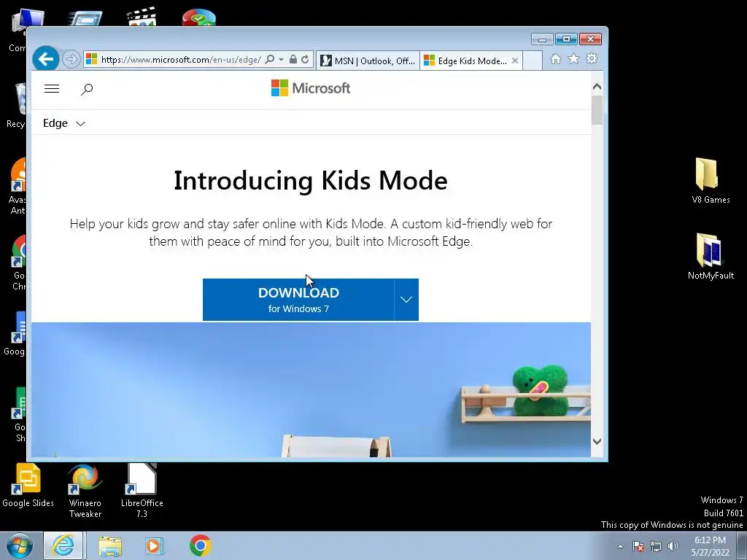
Task: Open Windows Media Player from taskbar
Action: coord(153,545)
